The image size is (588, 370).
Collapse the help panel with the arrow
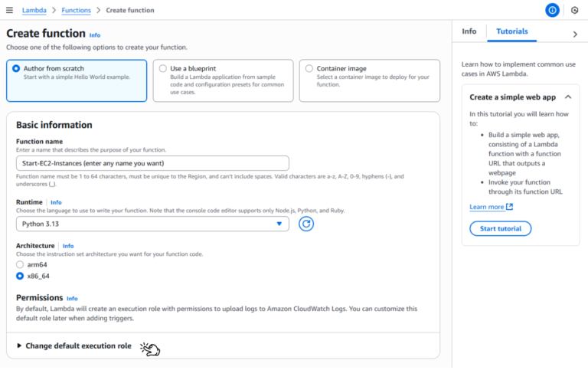click(x=575, y=34)
